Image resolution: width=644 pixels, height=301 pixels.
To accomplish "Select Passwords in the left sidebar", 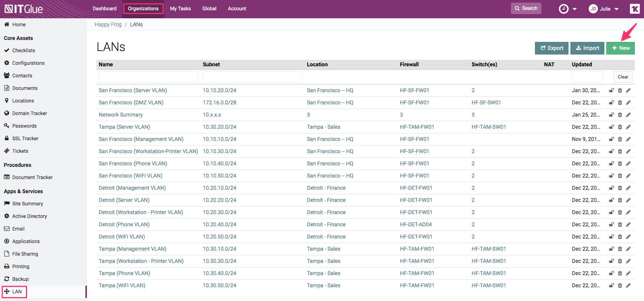I will click(24, 126).
